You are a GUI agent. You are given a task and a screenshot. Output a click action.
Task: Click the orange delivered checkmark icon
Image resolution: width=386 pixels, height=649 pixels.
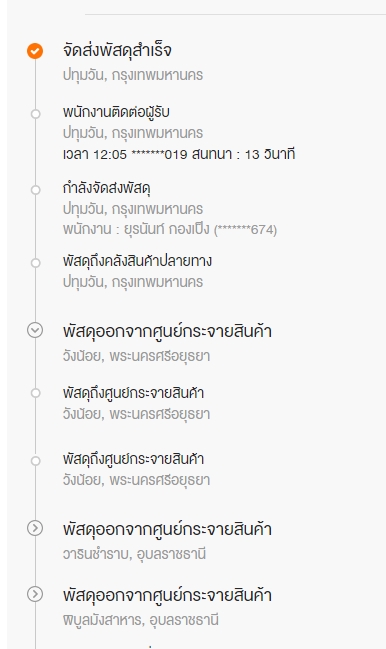click(35, 51)
